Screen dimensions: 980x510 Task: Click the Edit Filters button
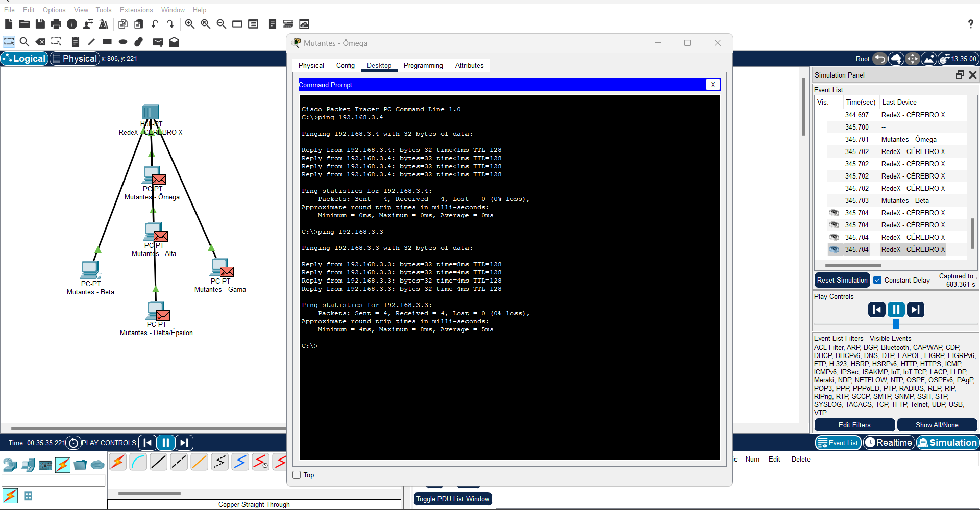(854, 425)
